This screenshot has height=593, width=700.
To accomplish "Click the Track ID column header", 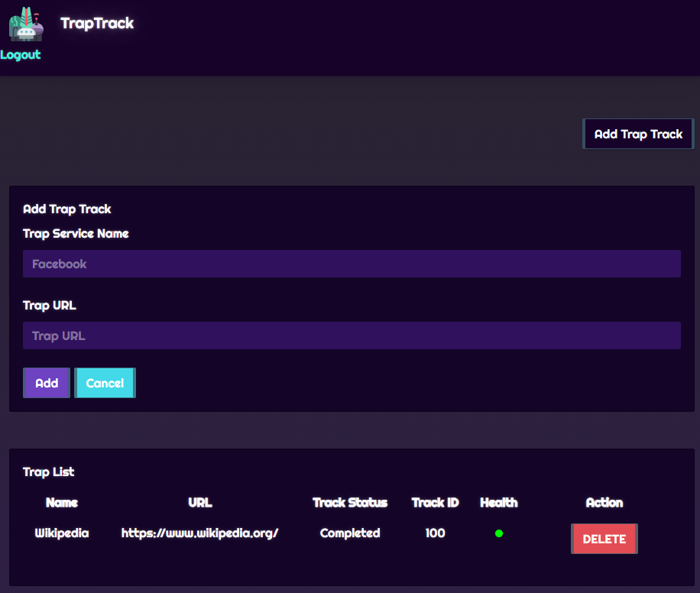I will (436, 503).
